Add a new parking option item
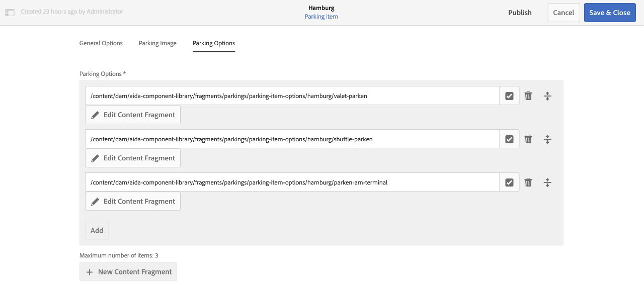The image size is (644, 283). [x=97, y=230]
